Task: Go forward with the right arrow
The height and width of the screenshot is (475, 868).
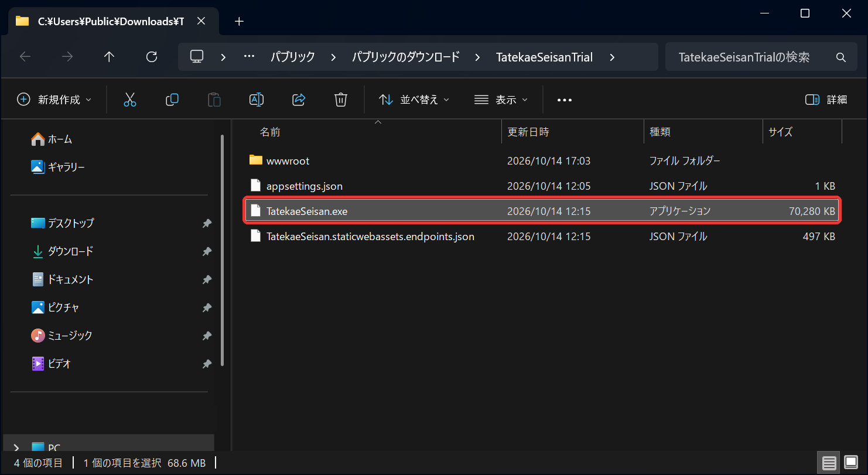Action: tap(67, 57)
